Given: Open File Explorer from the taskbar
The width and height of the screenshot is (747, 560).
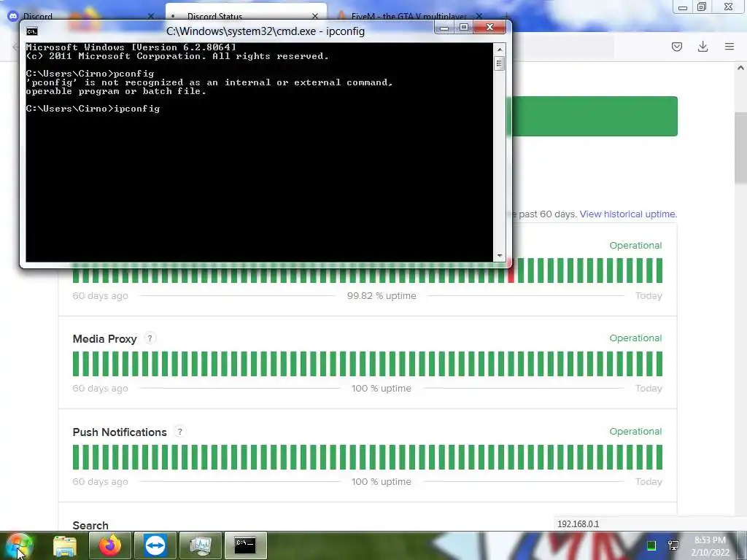Looking at the screenshot, I should pos(65,545).
